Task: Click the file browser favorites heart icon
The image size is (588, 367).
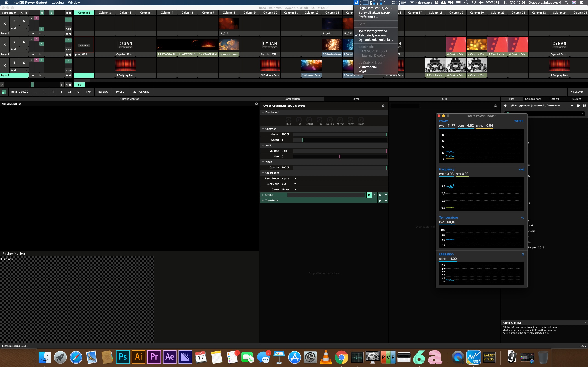Action: 578,106
